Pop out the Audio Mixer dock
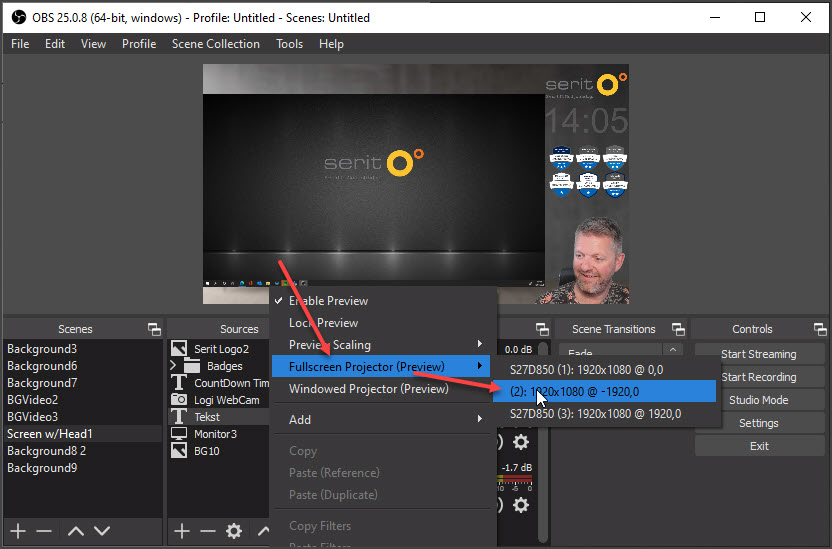 point(542,329)
